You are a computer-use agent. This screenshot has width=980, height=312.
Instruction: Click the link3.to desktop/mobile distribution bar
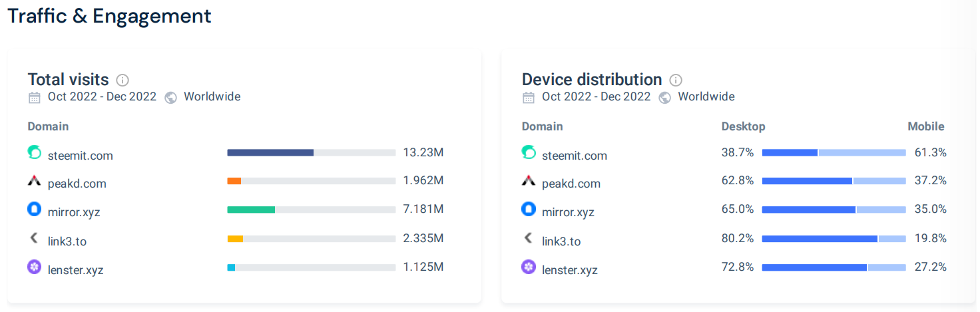point(834,238)
